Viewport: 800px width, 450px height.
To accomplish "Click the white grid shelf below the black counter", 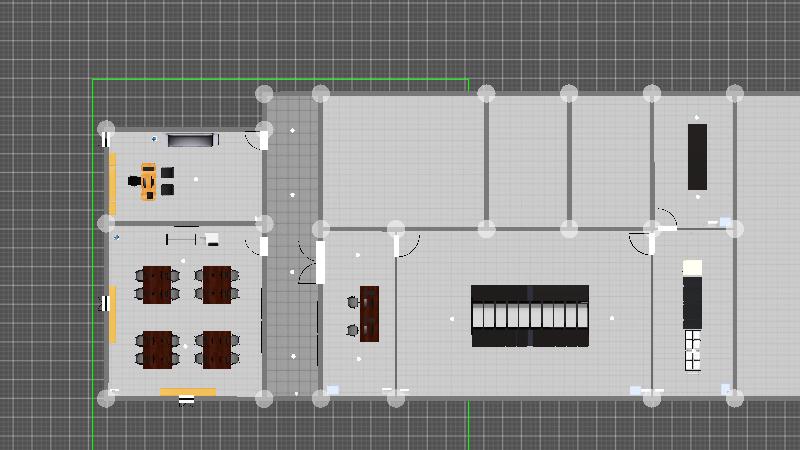I will 692,350.
